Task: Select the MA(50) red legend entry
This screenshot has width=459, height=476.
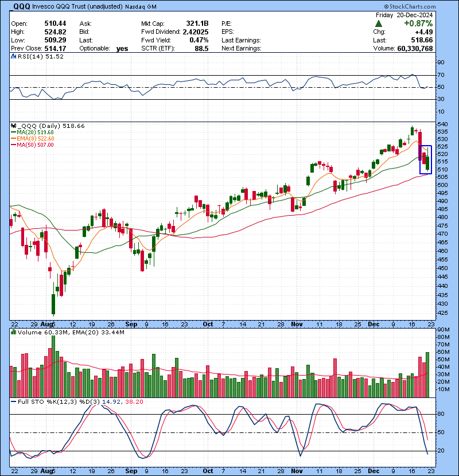Action: tap(32, 145)
